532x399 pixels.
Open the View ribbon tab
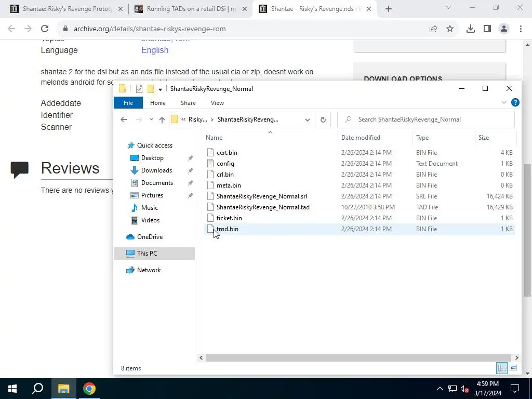pos(217,103)
